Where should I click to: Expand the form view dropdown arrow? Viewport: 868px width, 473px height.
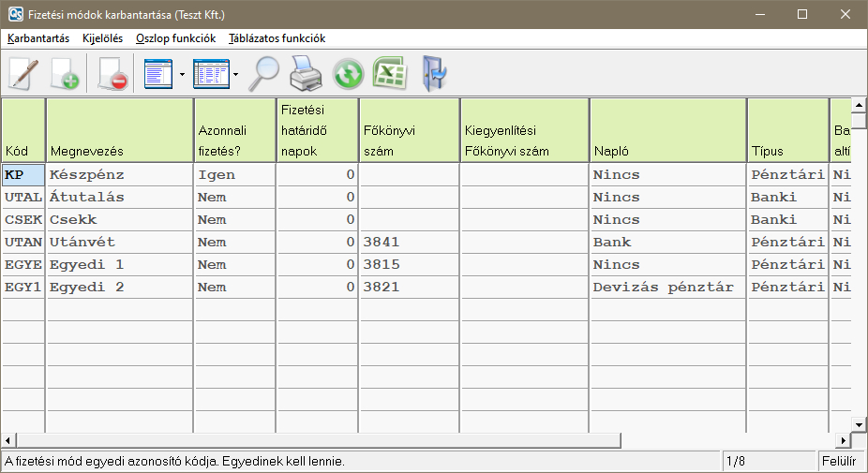(x=181, y=73)
